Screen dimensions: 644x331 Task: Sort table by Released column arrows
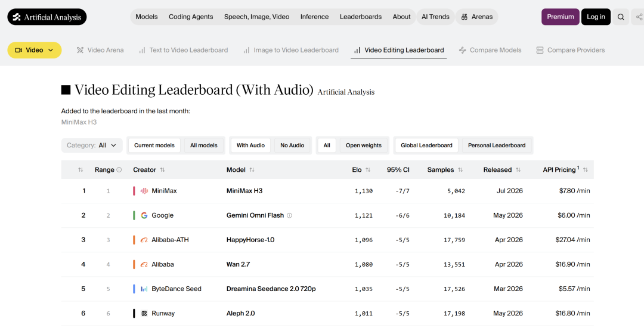(518, 169)
